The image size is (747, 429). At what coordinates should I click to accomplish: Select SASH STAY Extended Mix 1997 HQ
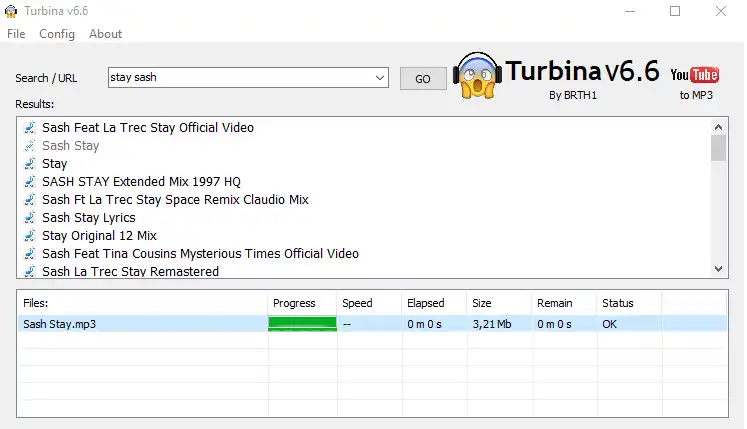tap(141, 182)
